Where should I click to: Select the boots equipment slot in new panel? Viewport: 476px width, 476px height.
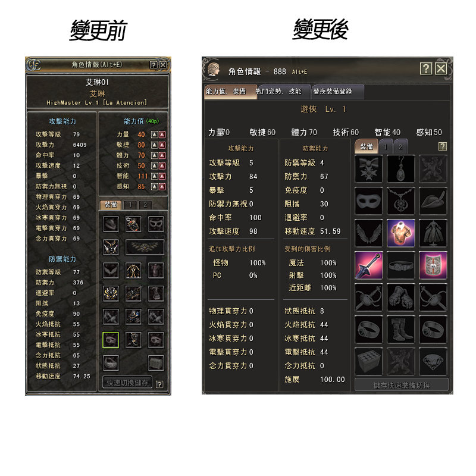[400, 330]
